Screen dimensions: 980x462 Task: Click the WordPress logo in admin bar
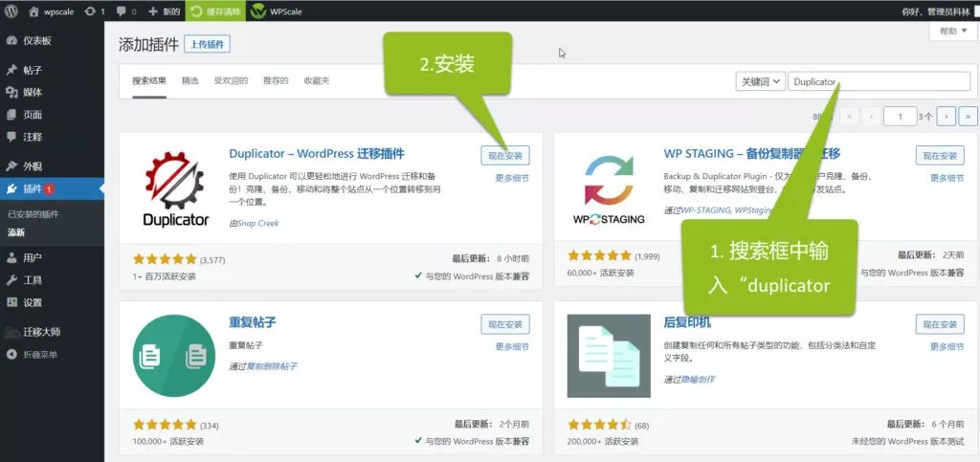point(11,11)
